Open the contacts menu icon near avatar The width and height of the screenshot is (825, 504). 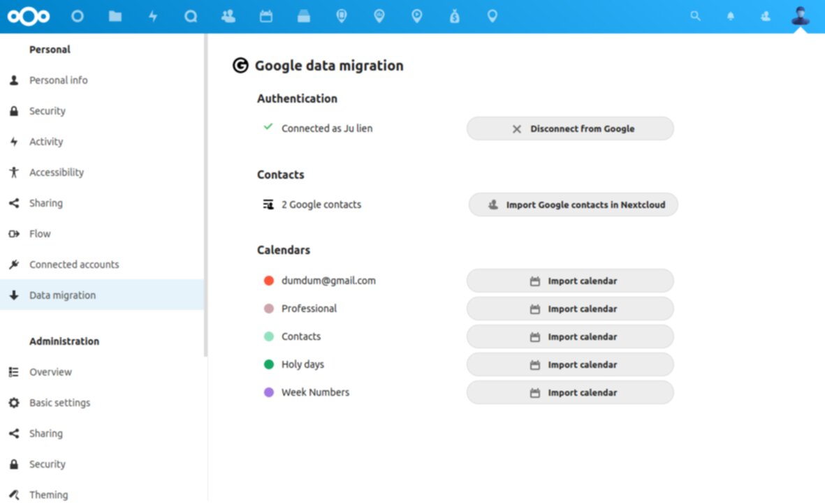(x=766, y=16)
